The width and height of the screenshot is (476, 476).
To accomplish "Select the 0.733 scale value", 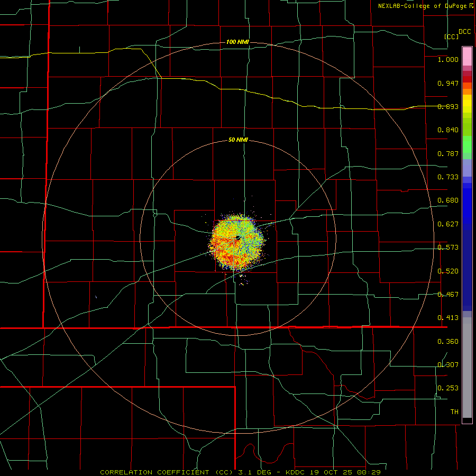I will point(448,177).
